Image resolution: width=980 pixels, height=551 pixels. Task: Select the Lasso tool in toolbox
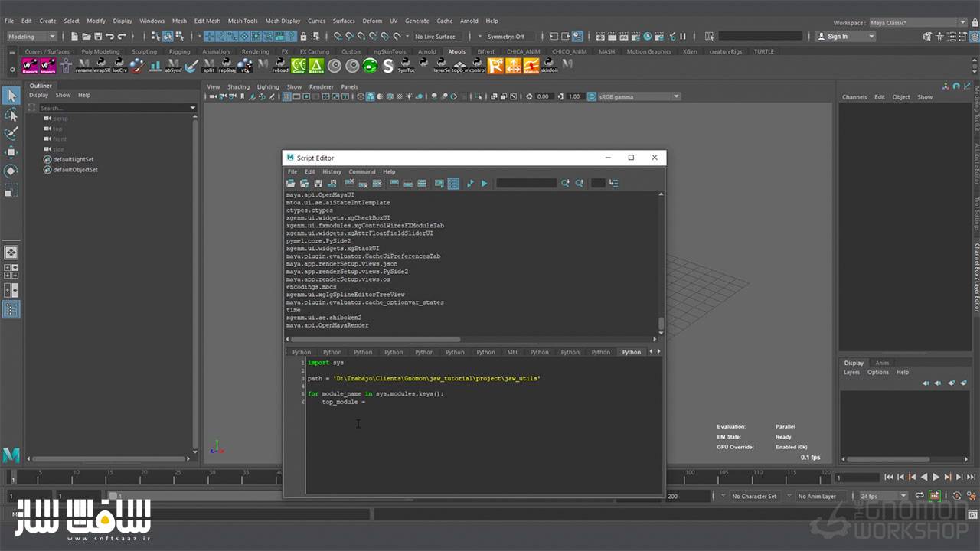coord(11,115)
